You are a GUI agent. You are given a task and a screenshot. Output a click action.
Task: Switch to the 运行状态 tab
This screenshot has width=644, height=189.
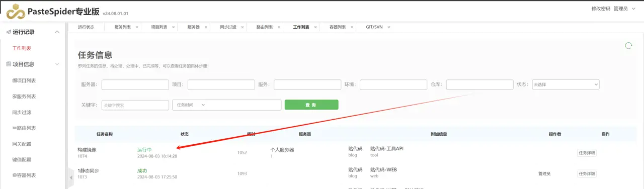point(86,27)
